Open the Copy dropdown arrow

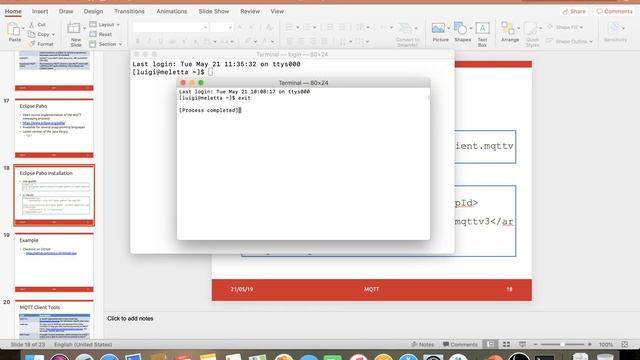click(53, 34)
